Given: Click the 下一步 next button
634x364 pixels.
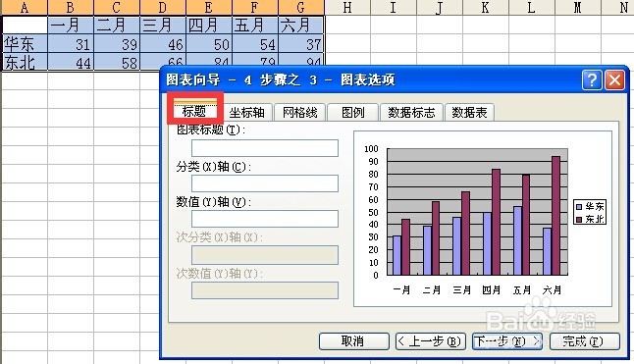Looking at the screenshot, I should click(507, 341).
